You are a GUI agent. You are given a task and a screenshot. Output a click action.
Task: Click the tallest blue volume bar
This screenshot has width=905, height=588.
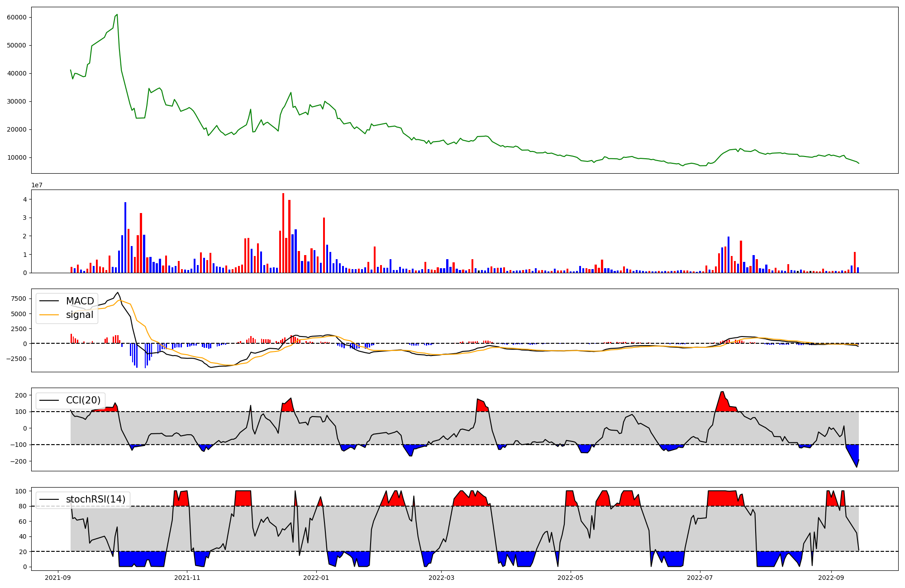pyautogui.click(x=125, y=237)
